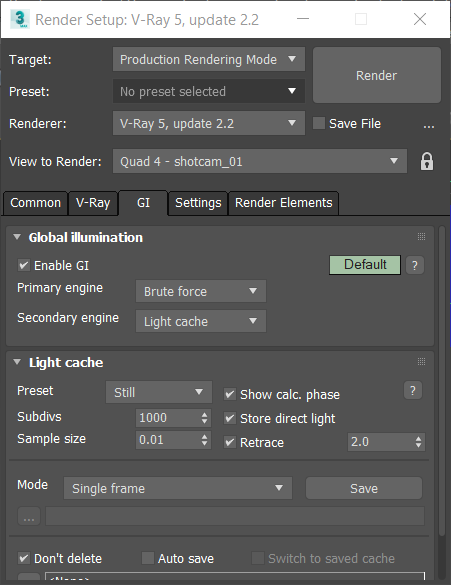Image resolution: width=451 pixels, height=585 pixels.
Task: Toggle the Enable GI checkbox
Action: pos(24,266)
